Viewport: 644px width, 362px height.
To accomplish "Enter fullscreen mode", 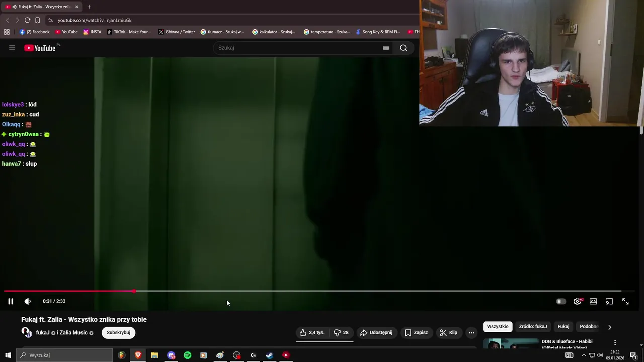I will (625, 301).
